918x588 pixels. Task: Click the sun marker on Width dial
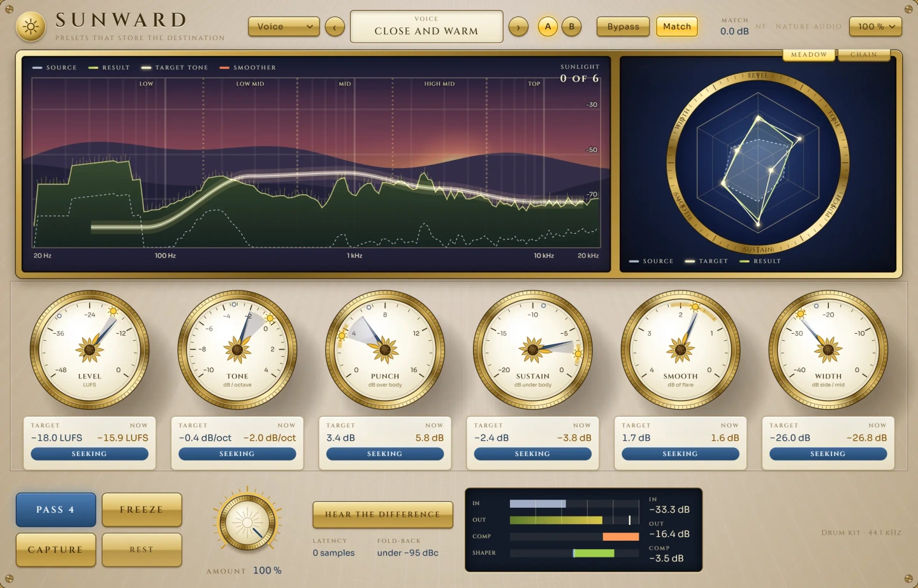[801, 314]
